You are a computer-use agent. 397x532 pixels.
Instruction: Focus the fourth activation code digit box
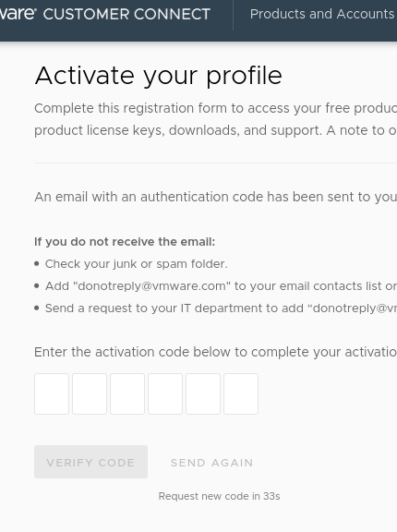click(x=165, y=393)
